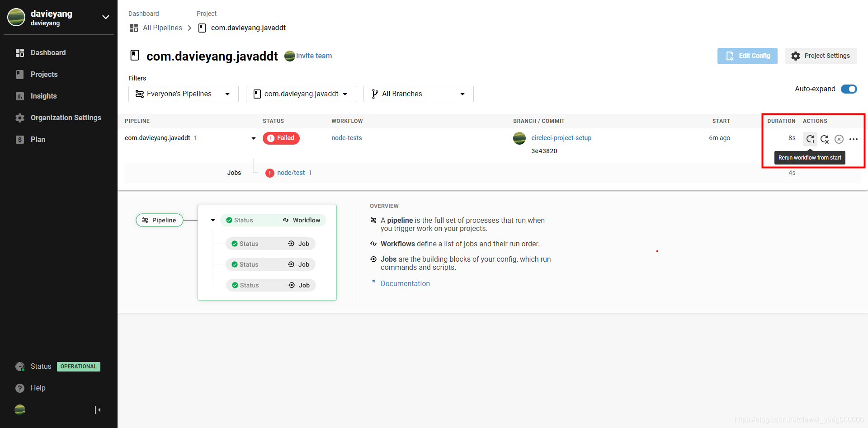
Task: Go to Dashboard in the sidebar
Action: point(48,53)
